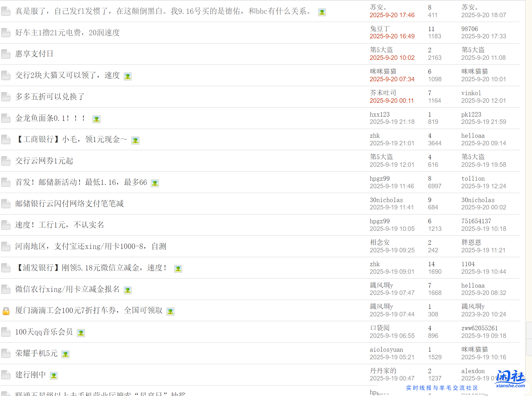Screen dimensions: 532x396
Task: Click thread page icon left of 惠享支付日
Action: point(6,54)
